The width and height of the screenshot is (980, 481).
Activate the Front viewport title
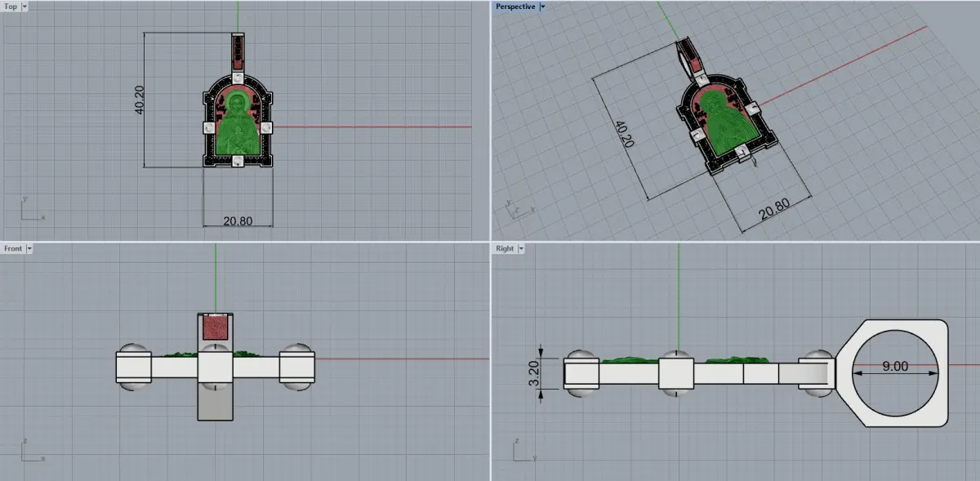click(13, 247)
